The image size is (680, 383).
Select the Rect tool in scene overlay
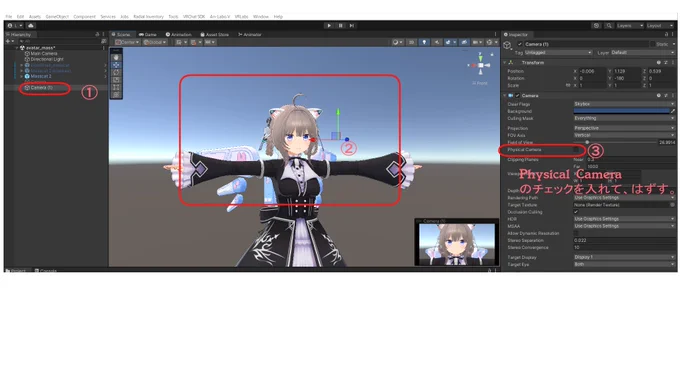[116, 87]
